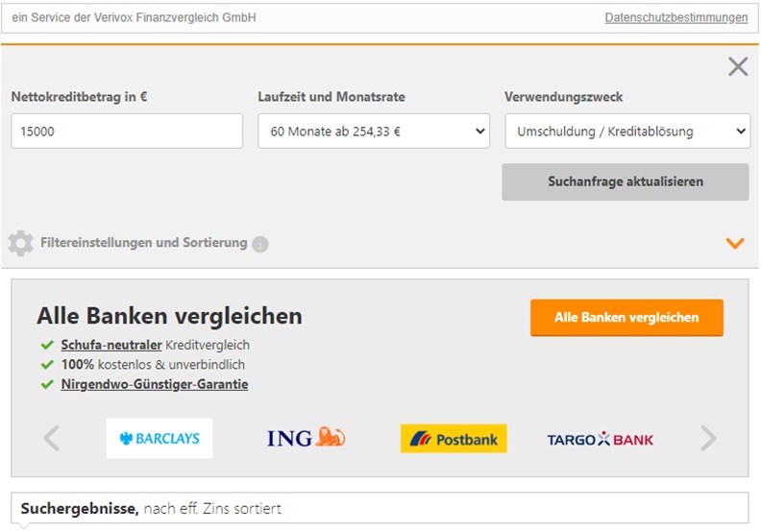This screenshot has height=532, width=761.
Task: Click Filtereinstellungen und Sortierung label
Action: pos(143,243)
